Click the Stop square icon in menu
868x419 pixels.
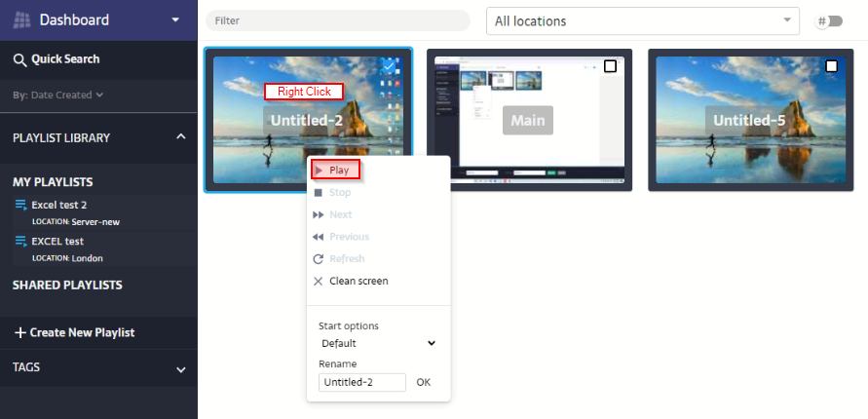click(x=318, y=193)
